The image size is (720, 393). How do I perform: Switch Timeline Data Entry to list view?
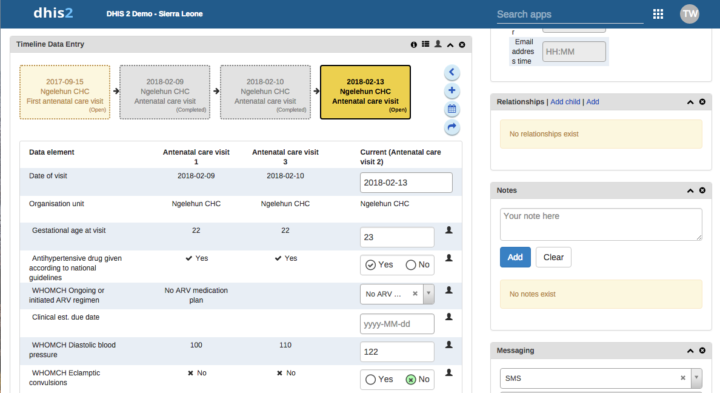426,44
